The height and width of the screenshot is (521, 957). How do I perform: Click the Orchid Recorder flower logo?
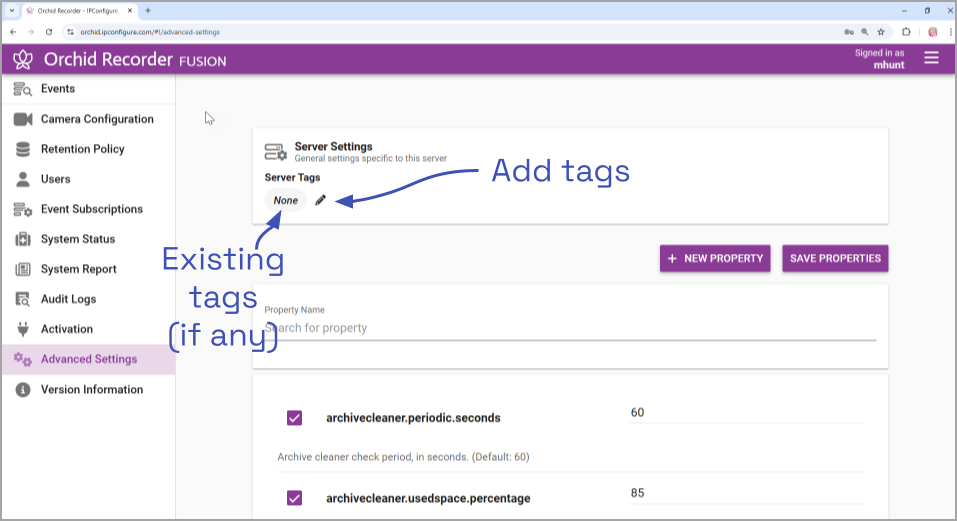coord(23,59)
